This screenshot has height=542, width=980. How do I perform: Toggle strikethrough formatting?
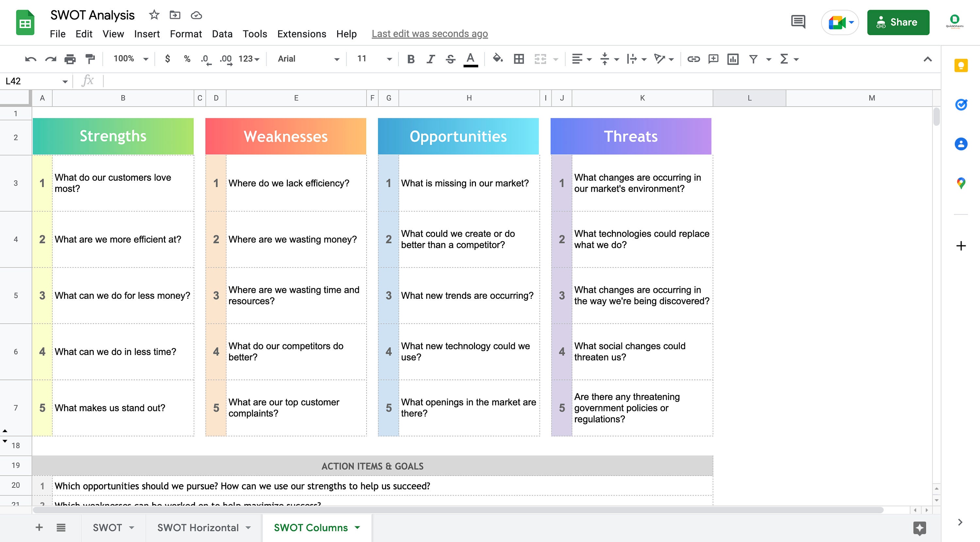coord(450,59)
